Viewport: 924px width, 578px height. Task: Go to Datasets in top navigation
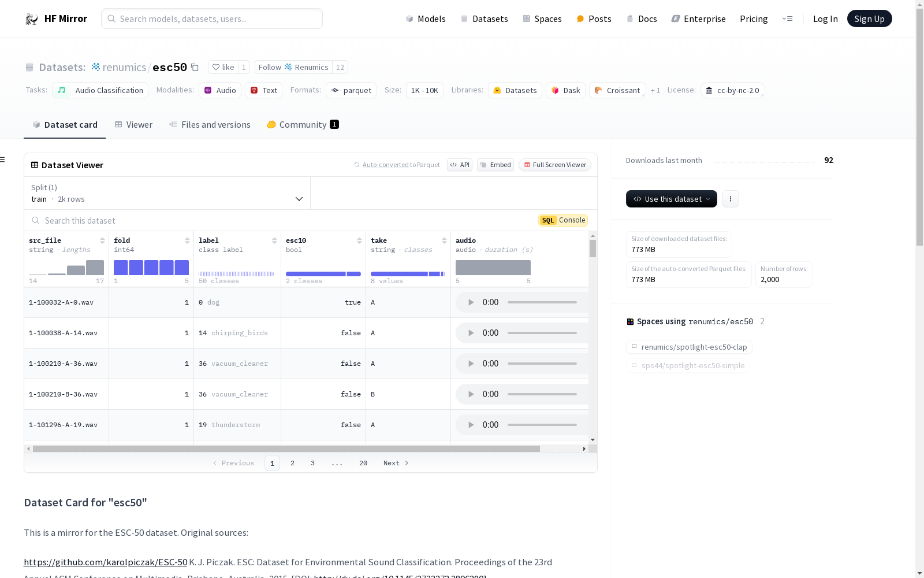[x=484, y=18]
